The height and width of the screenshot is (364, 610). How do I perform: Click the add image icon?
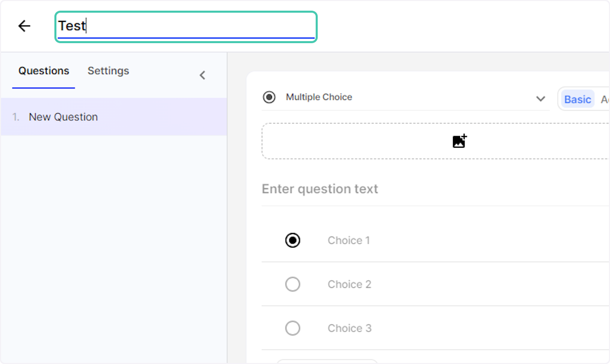(x=460, y=141)
